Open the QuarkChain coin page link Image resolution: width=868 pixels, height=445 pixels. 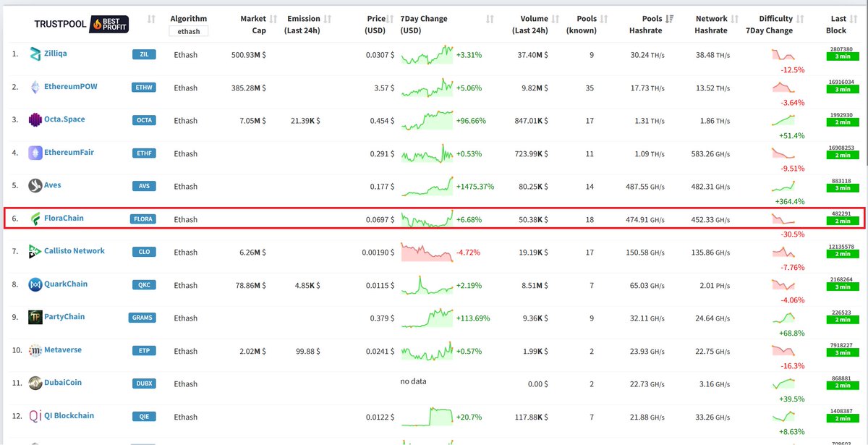(67, 284)
